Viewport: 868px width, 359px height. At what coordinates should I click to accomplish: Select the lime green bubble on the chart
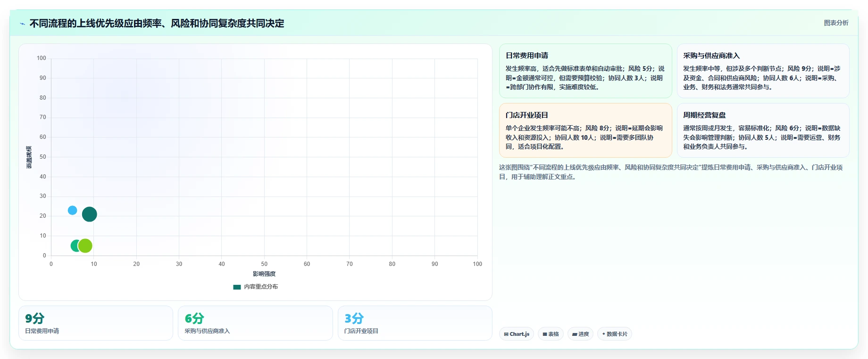point(85,246)
